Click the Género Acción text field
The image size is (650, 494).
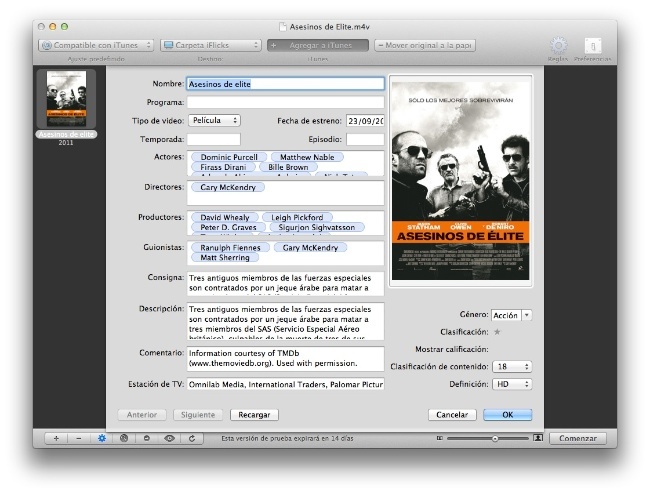pos(506,315)
